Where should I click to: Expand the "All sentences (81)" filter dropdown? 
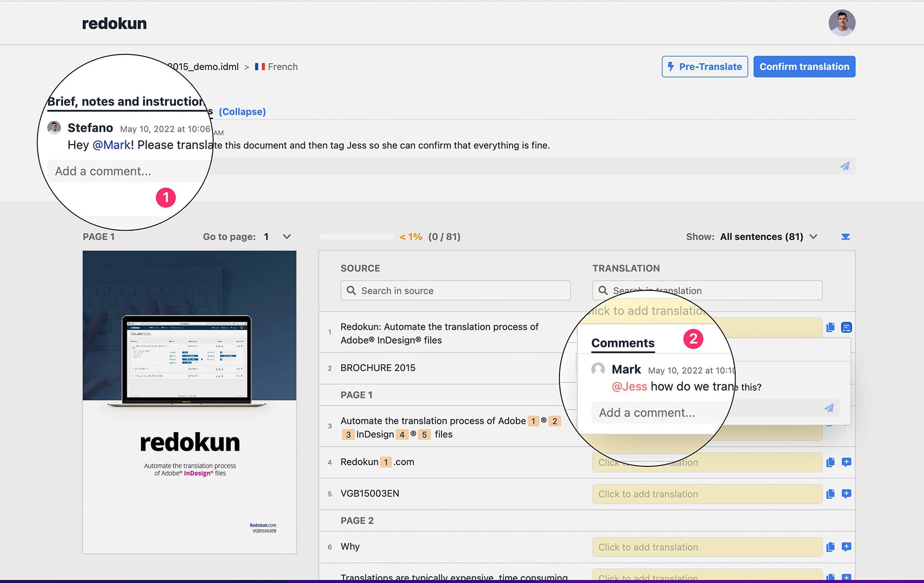coord(813,237)
